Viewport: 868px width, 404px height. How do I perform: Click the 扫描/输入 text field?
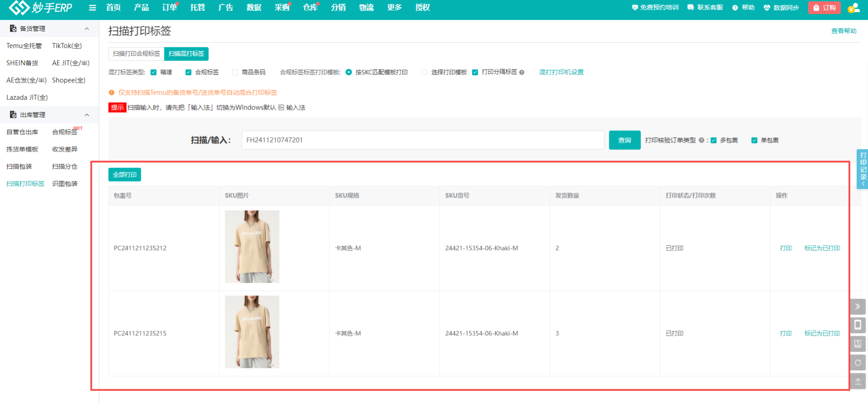pos(423,140)
